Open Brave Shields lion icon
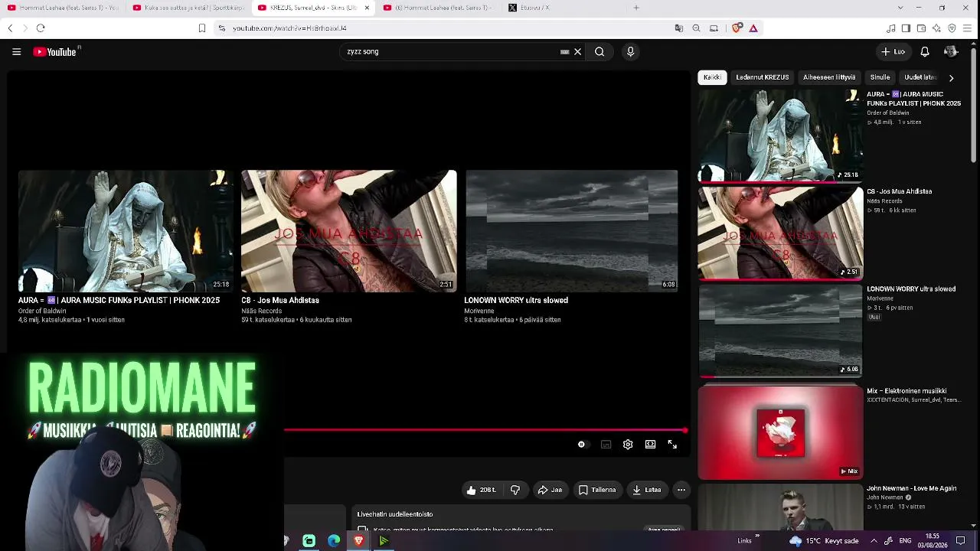 pyautogui.click(x=737, y=28)
